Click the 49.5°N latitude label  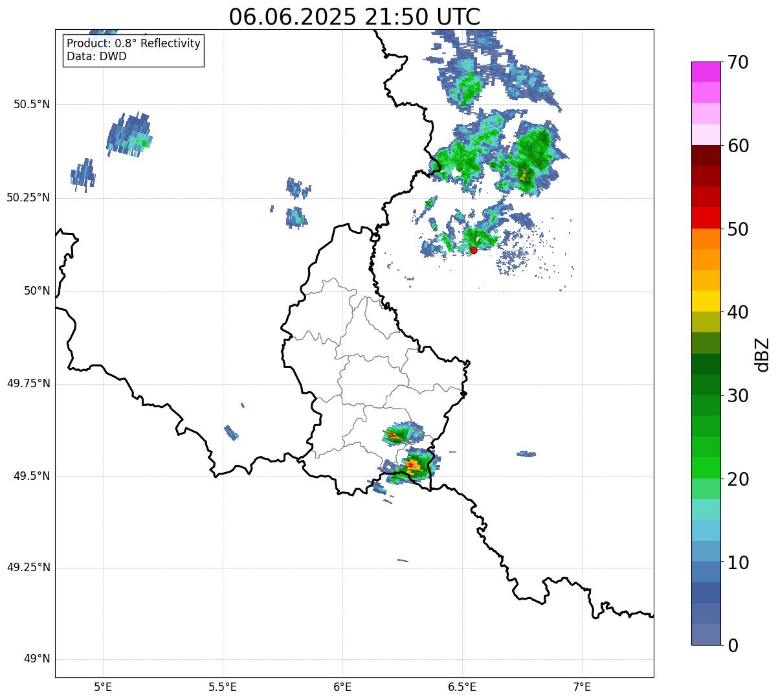pyautogui.click(x=32, y=476)
